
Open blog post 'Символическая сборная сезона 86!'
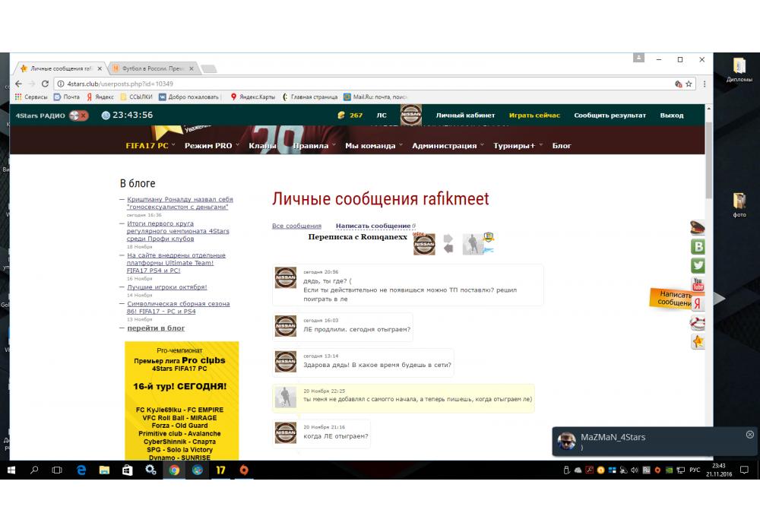pos(178,307)
